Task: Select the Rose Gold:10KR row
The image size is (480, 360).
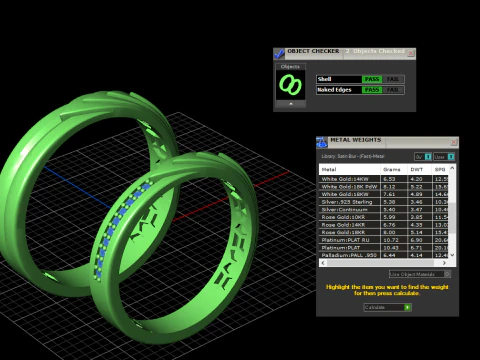Action: 384,217
